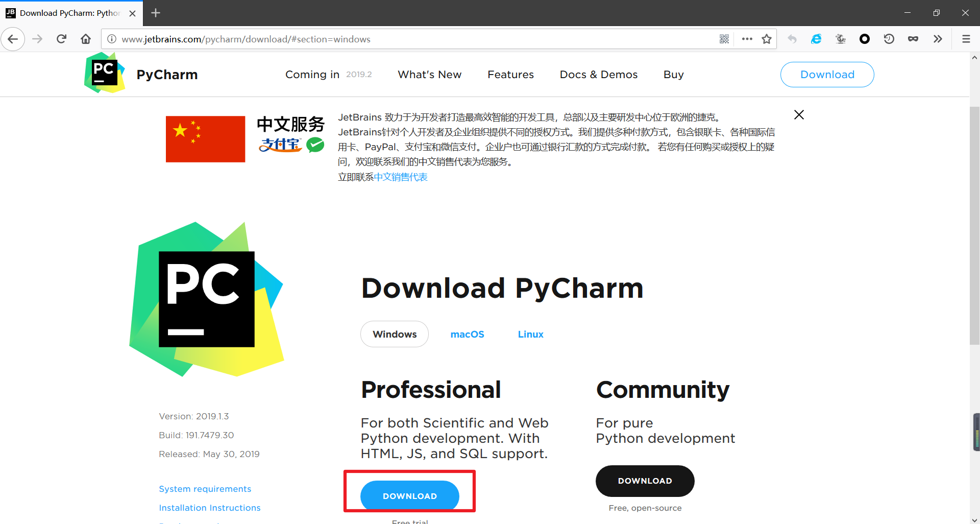Click the WeChat Pay green icon
The width and height of the screenshot is (980, 524).
[x=315, y=145]
